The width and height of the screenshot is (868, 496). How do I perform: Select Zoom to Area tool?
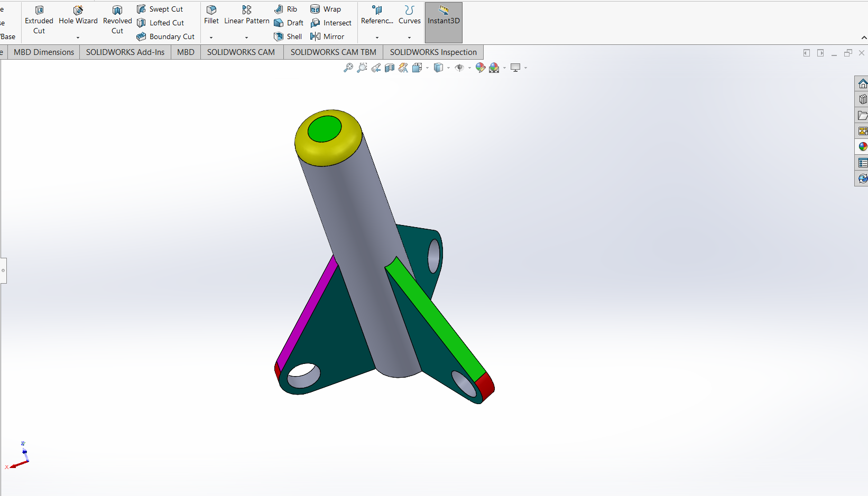tap(362, 68)
